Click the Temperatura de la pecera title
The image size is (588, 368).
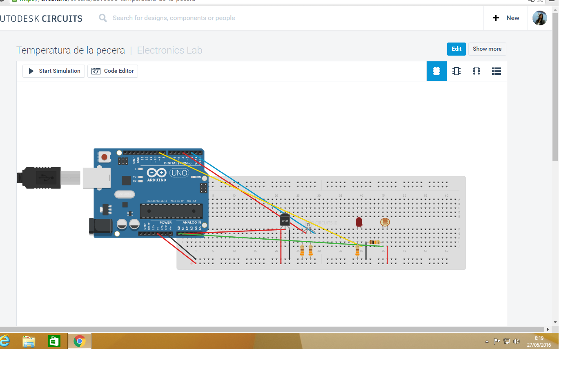click(x=70, y=50)
